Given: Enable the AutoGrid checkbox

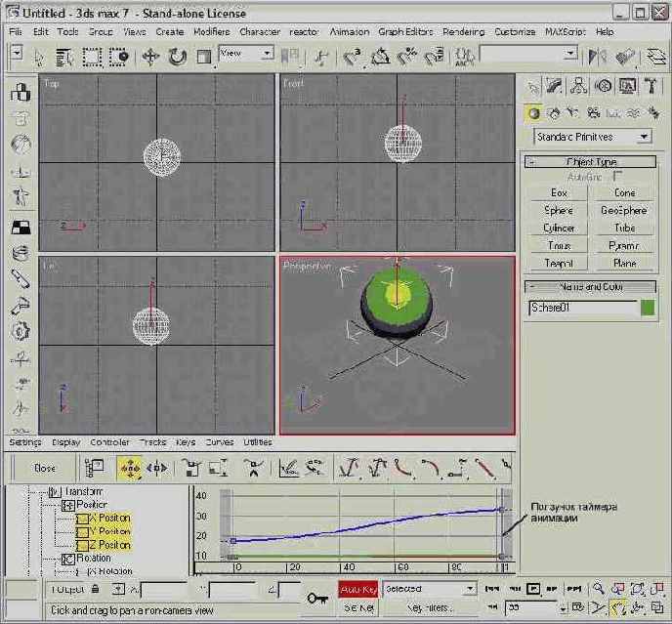Looking at the screenshot, I should [x=617, y=177].
